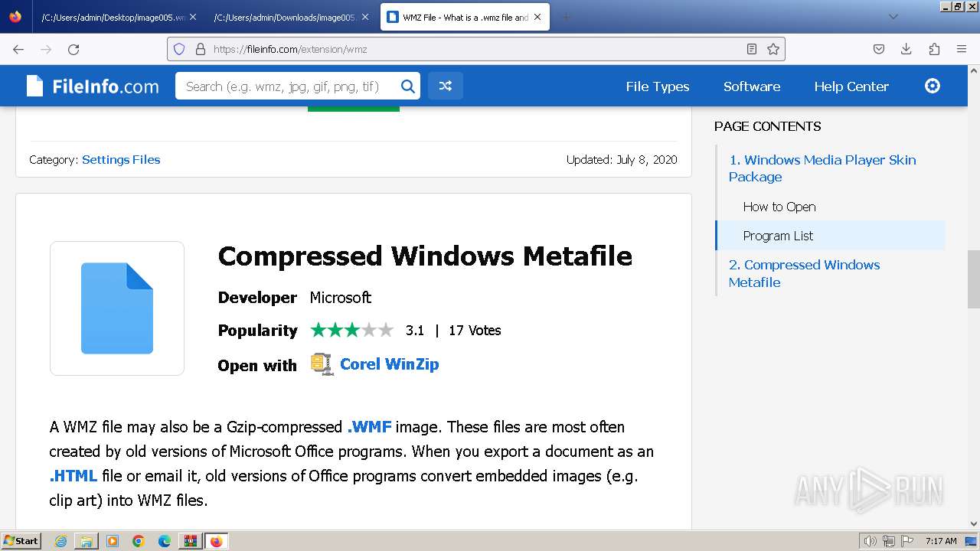Click the Firefox View icon in tab bar

15,17
